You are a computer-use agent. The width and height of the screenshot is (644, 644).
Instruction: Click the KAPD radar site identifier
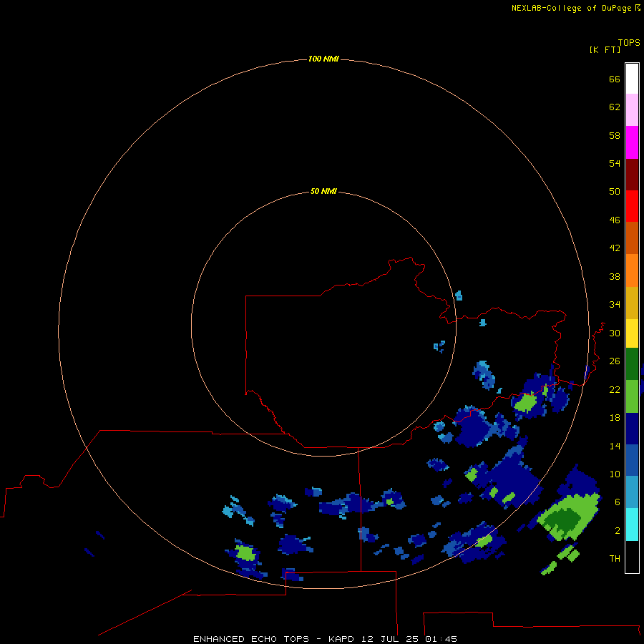[341, 639]
